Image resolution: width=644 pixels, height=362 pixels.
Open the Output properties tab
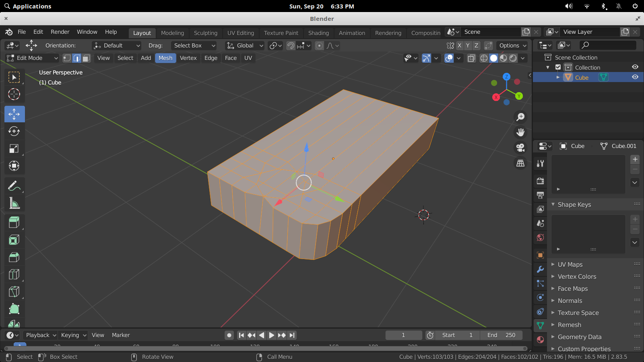[540, 195]
